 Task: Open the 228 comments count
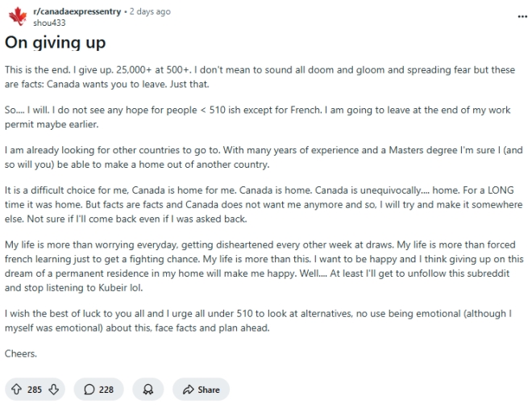click(106, 389)
